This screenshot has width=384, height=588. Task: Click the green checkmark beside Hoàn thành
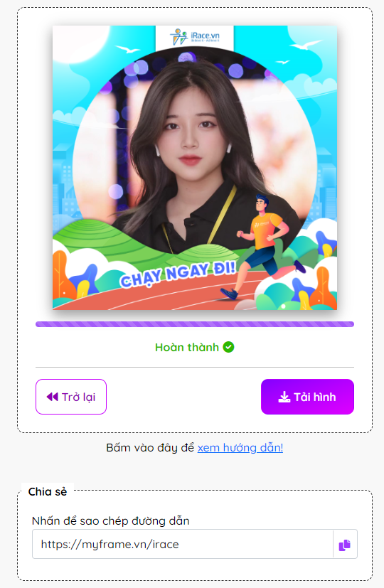tap(228, 347)
